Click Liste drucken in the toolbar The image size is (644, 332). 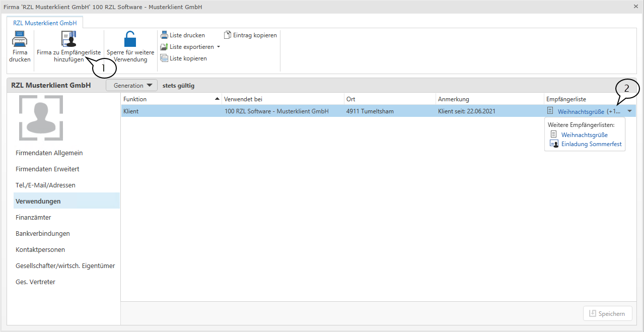(x=183, y=35)
